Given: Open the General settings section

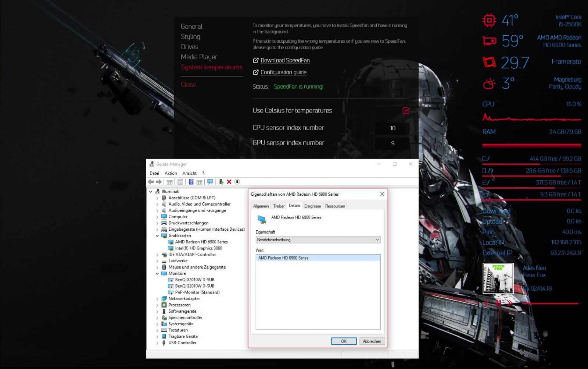Looking at the screenshot, I should (x=191, y=26).
